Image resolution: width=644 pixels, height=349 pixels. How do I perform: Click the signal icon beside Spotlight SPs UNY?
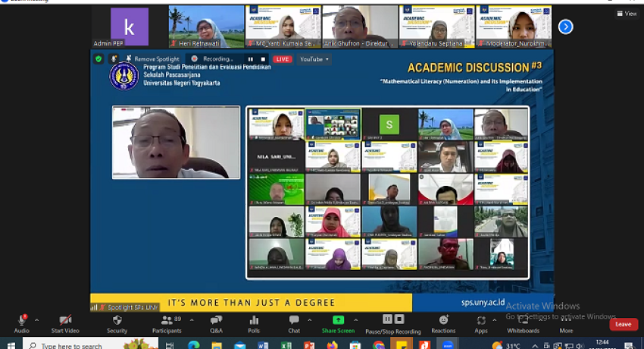click(x=94, y=307)
